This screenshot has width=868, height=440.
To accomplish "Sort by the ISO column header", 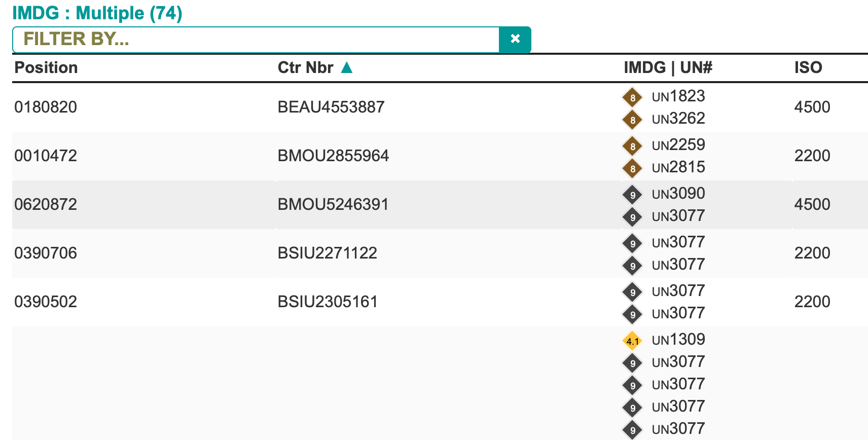I will pyautogui.click(x=808, y=67).
